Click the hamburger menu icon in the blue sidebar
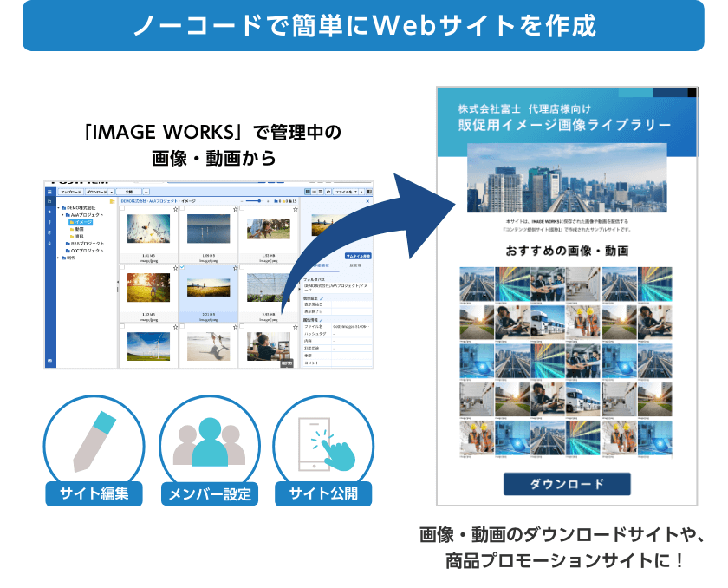The height and width of the screenshot is (588, 728). point(50,192)
